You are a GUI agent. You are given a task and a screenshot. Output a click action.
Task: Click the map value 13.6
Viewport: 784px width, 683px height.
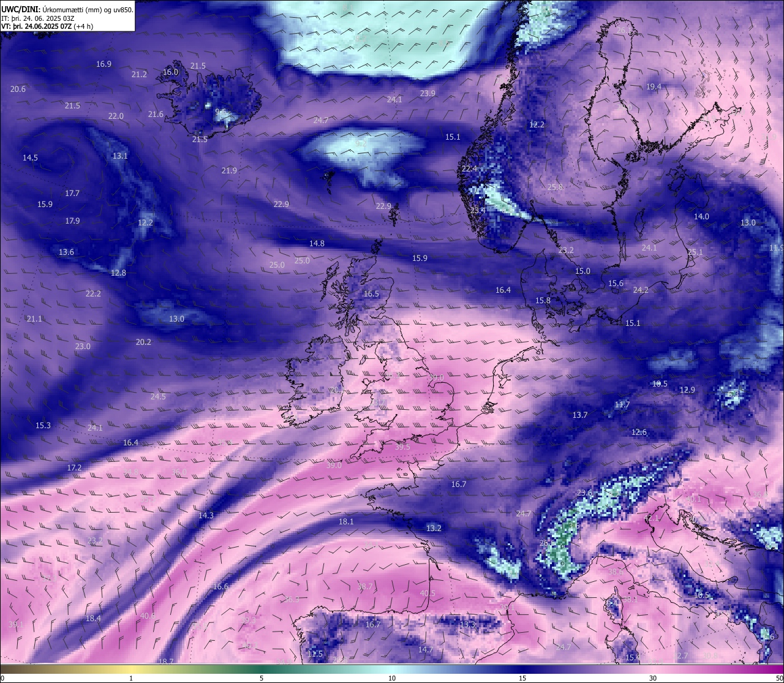[66, 252]
